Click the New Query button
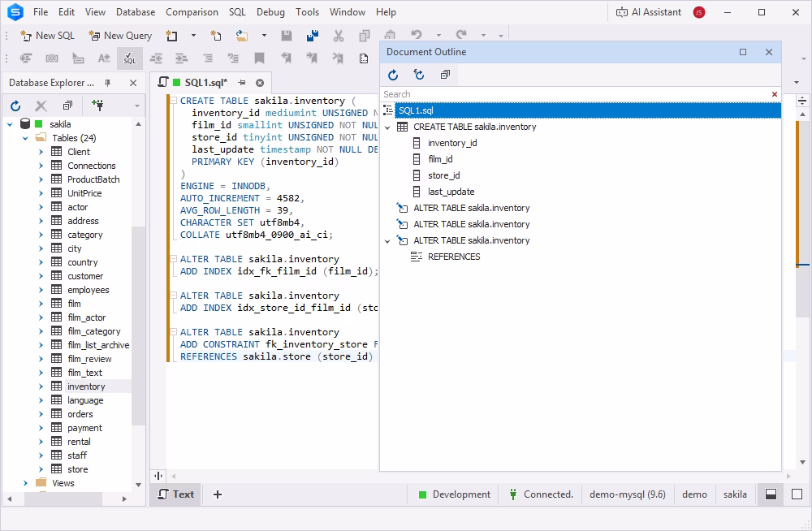 tap(120, 36)
